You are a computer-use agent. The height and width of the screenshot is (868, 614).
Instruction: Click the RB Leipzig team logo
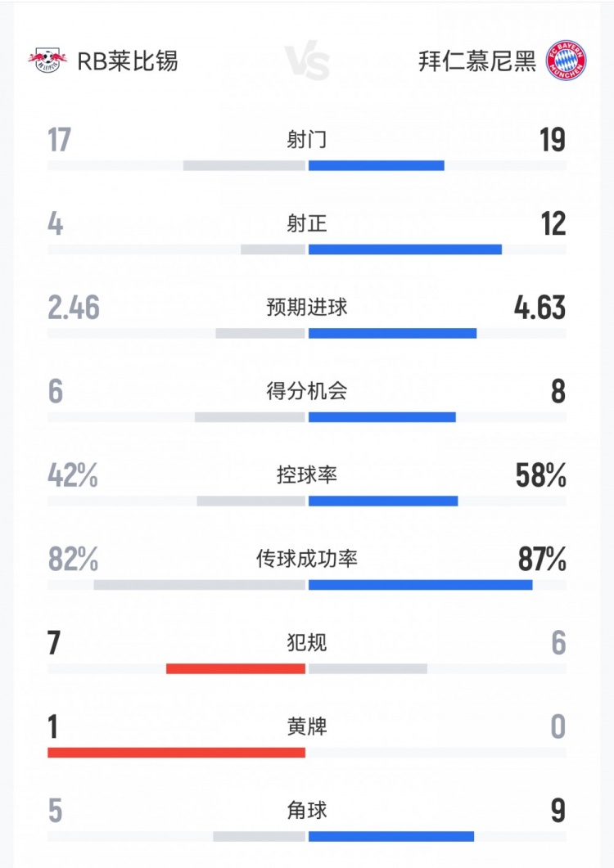click(49, 61)
